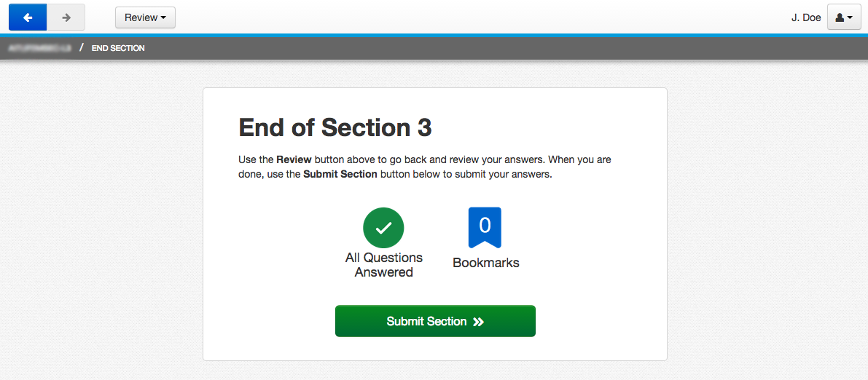
Task: Click the gray forward arrow button
Action: [66, 17]
